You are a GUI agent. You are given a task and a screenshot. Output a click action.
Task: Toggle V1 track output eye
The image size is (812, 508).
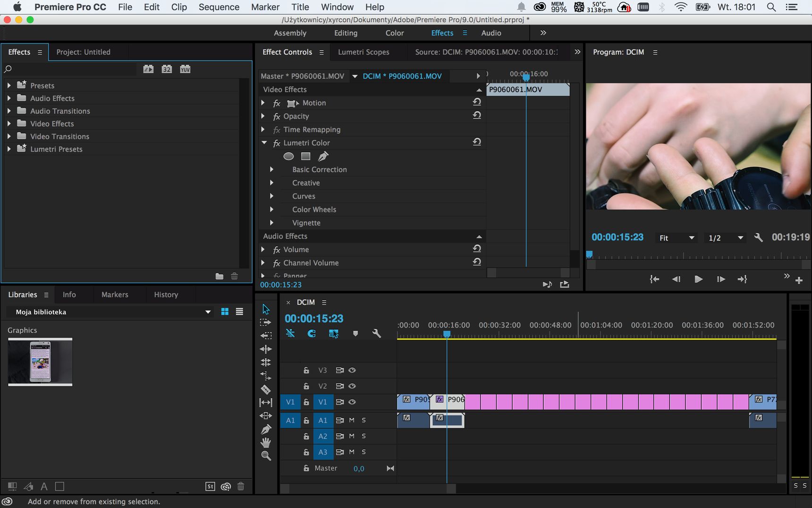point(352,402)
